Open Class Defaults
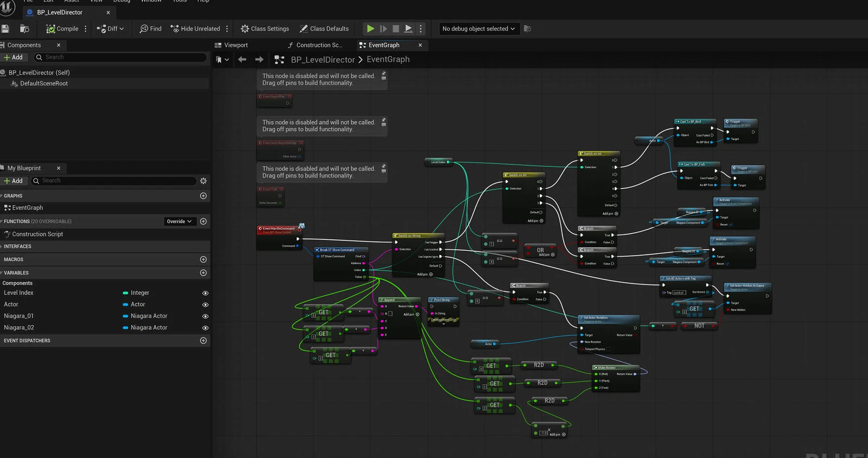 point(324,29)
